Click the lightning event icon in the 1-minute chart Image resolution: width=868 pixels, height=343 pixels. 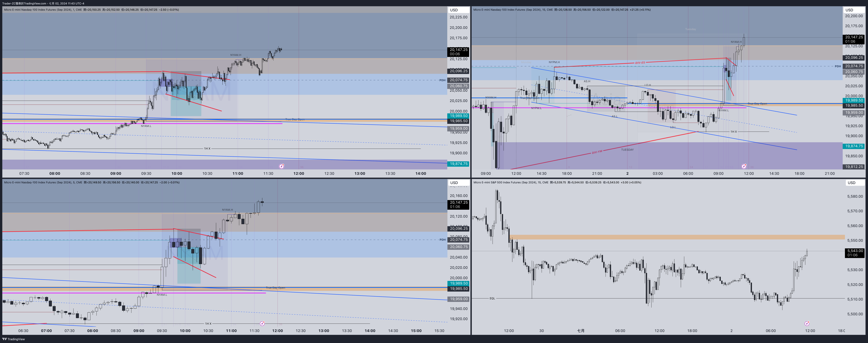pyautogui.click(x=281, y=166)
